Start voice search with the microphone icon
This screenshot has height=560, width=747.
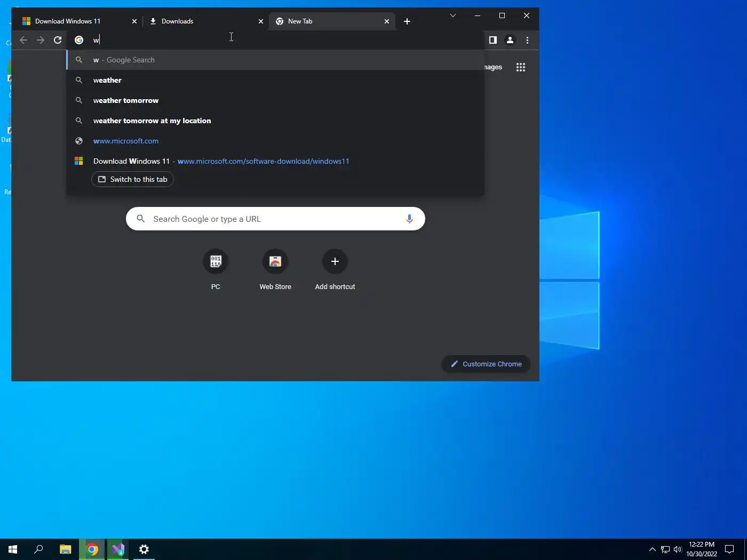[409, 219]
